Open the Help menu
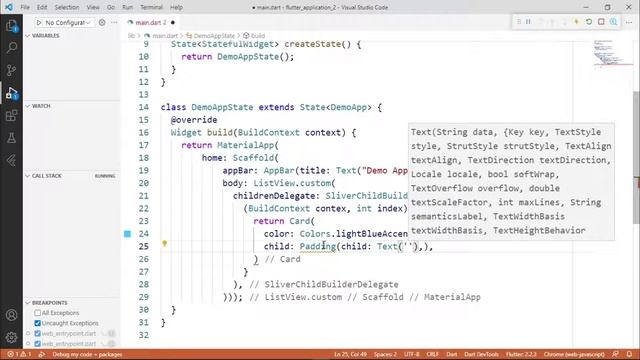 click(x=176, y=7)
